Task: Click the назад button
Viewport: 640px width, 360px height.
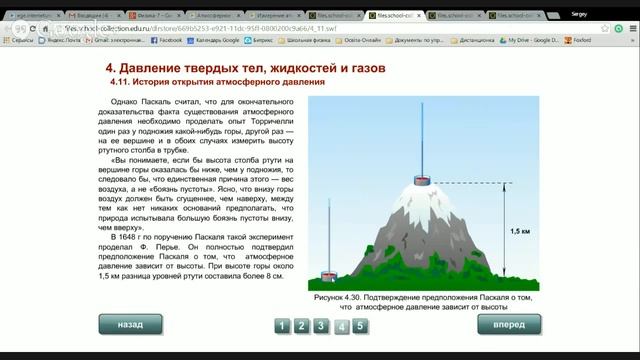Action: [x=130, y=324]
